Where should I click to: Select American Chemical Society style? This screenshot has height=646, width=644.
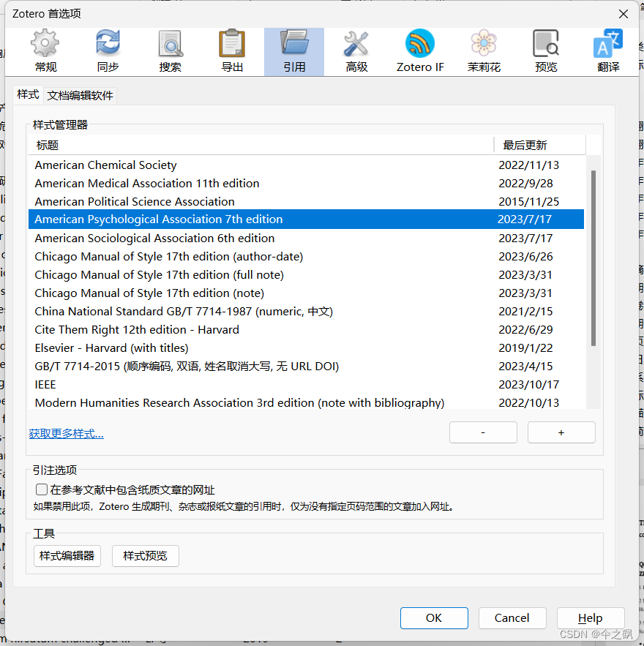pyautogui.click(x=306, y=165)
